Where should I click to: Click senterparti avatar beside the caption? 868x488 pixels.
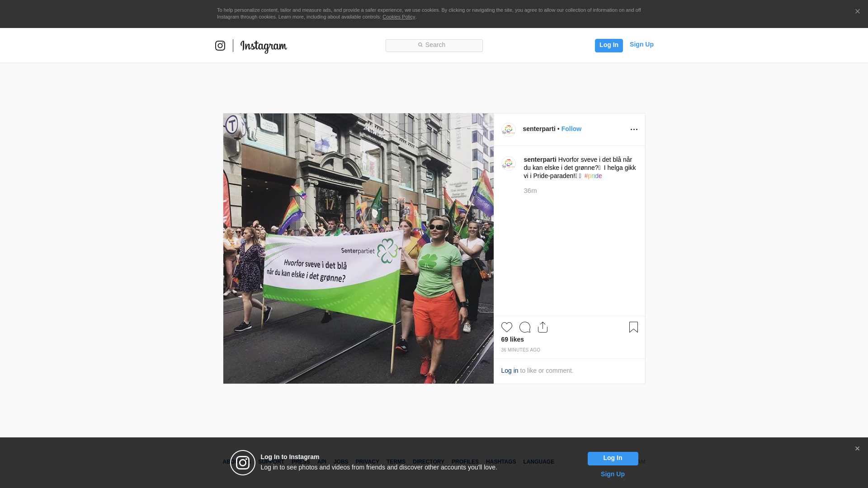tap(508, 164)
